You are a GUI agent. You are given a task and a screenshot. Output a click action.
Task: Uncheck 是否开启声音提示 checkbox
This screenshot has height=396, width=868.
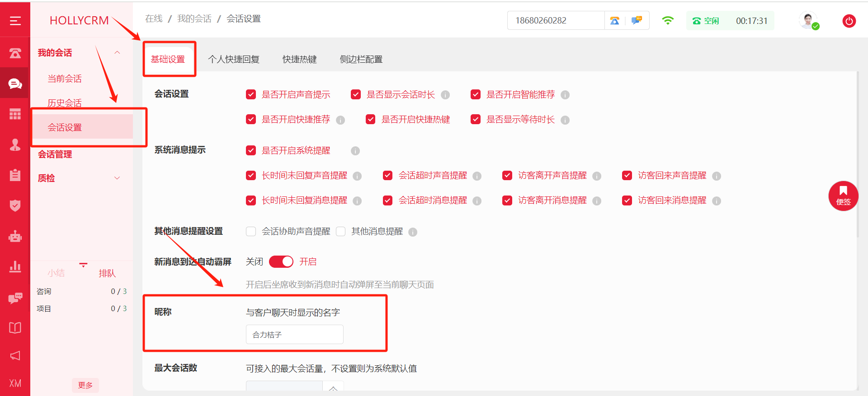pyautogui.click(x=251, y=94)
